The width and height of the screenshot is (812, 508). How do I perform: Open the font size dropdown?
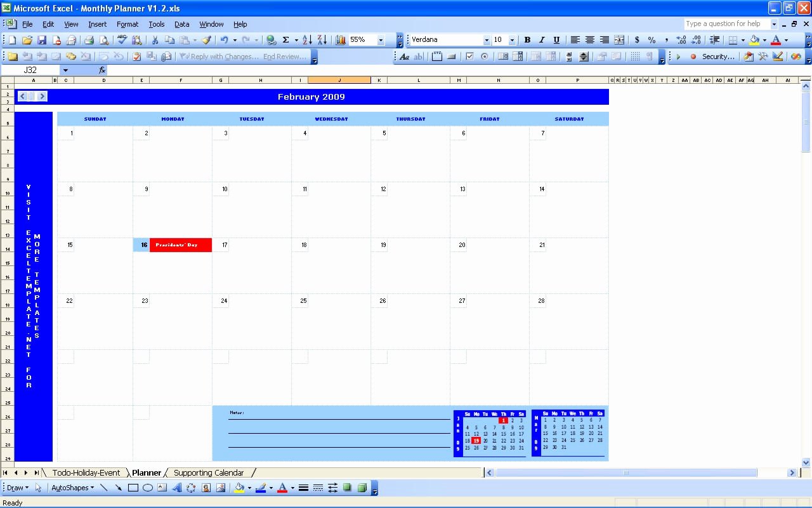click(512, 40)
